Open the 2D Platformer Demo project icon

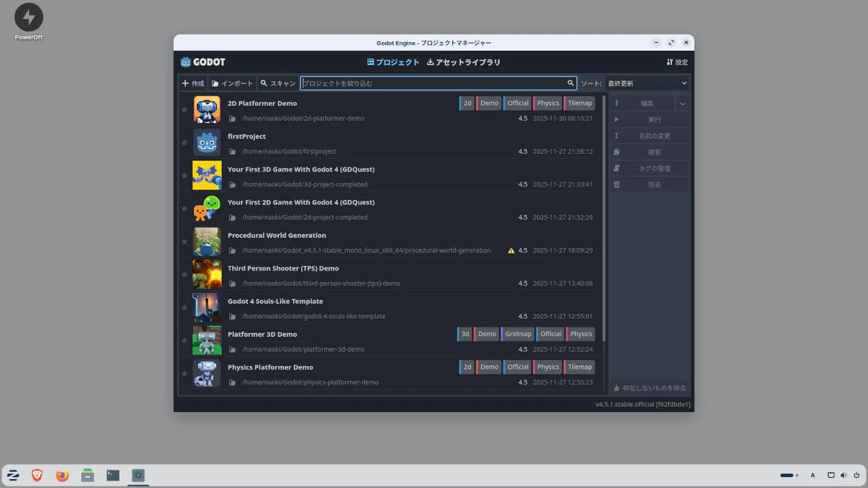(x=207, y=110)
